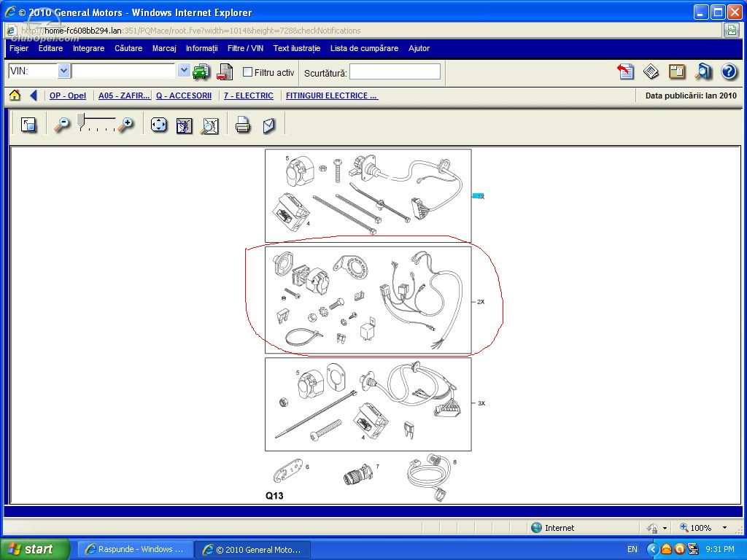Click part number 7 socket label
747x560 pixels.
point(377,467)
